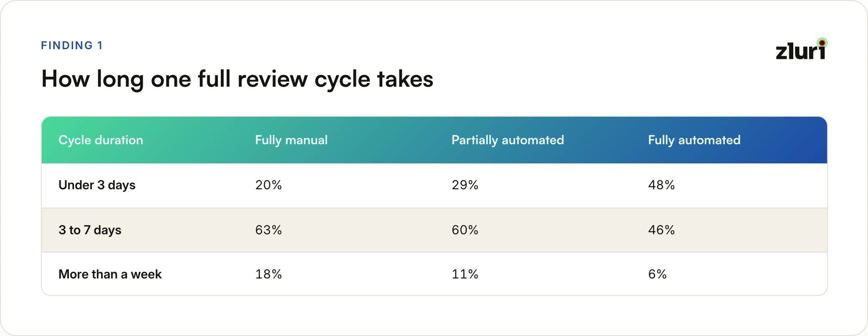Click the More than a week row label
The height and width of the screenshot is (336, 868).
tap(110, 274)
